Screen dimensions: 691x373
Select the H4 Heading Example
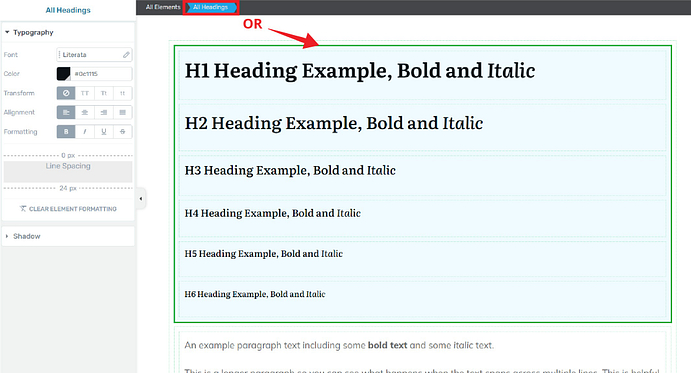[423, 218]
